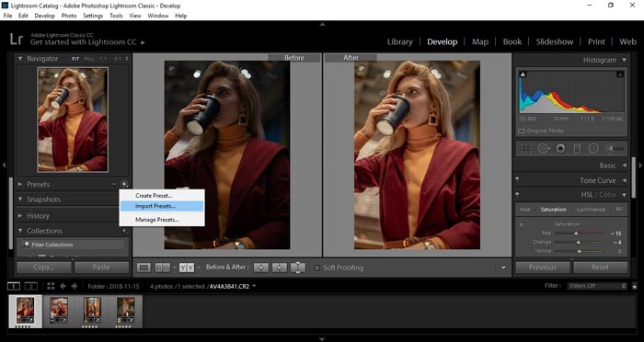Screen dimensions: 644x342
Task: Set Navigator zoom to 1:1
Action: (x=103, y=59)
